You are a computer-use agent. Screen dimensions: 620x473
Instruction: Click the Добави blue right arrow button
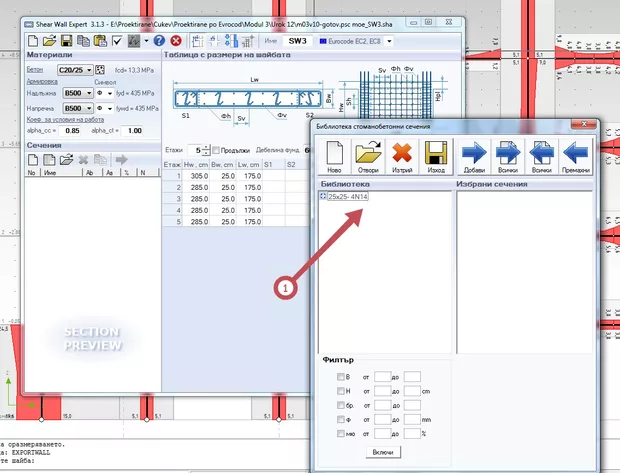coord(474,157)
